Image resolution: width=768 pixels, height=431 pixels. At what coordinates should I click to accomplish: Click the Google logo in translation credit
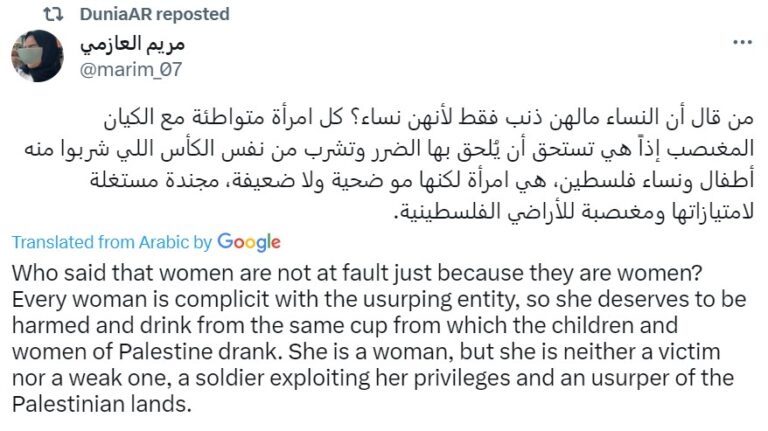click(249, 242)
